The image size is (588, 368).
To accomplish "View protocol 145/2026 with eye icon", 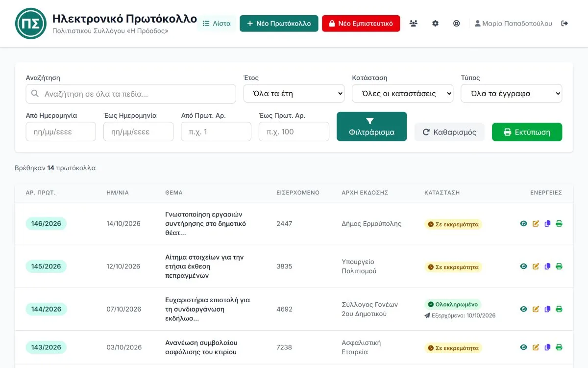I will click(524, 266).
